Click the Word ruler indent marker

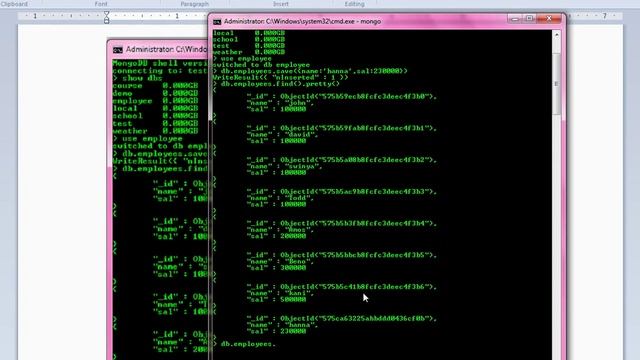click(107, 18)
